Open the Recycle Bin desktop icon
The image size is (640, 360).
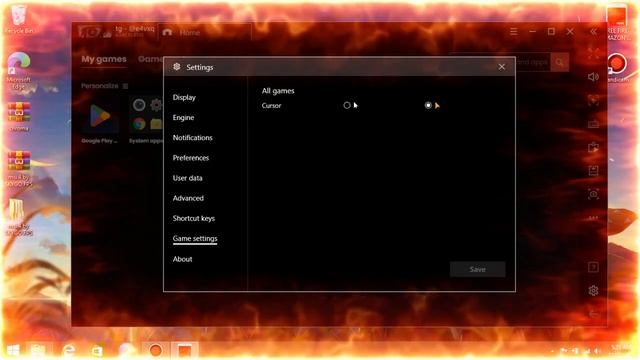19,19
